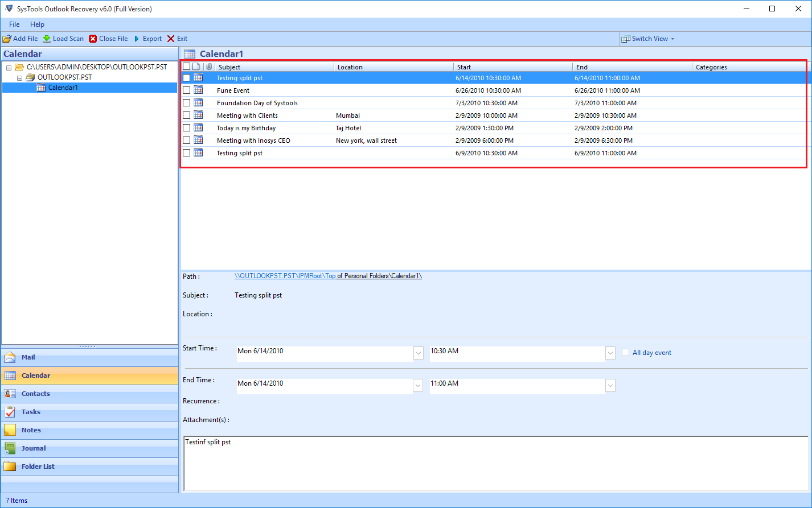
Task: Check the Today is my Birthday checkbox
Action: pyautogui.click(x=186, y=127)
